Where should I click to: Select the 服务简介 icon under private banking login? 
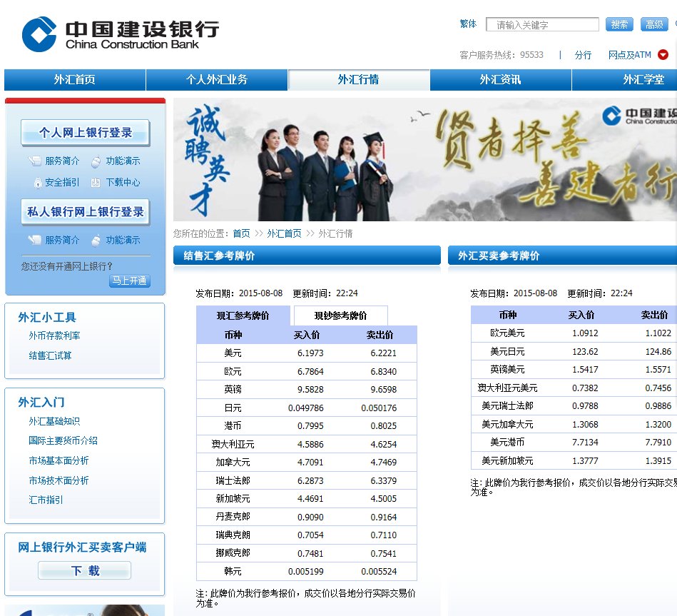(35, 240)
